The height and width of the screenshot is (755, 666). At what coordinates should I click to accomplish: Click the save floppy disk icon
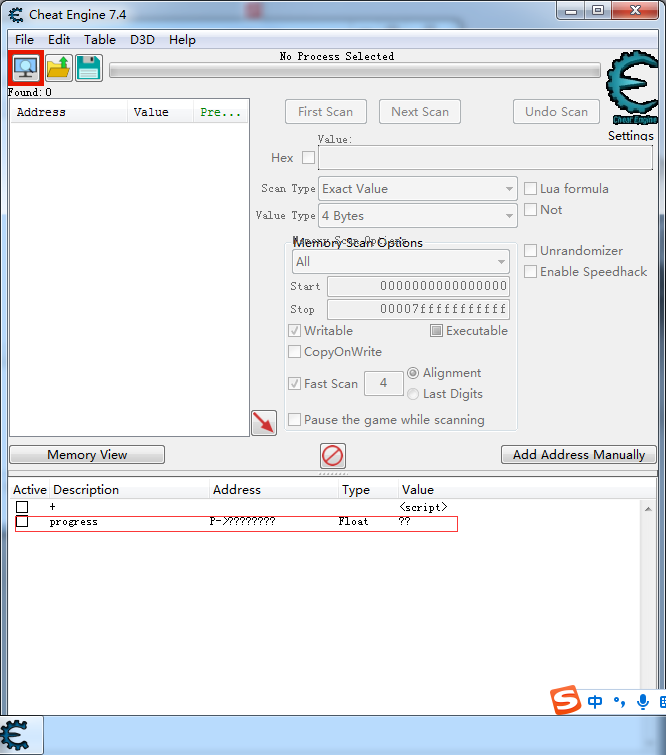pyautogui.click(x=89, y=68)
